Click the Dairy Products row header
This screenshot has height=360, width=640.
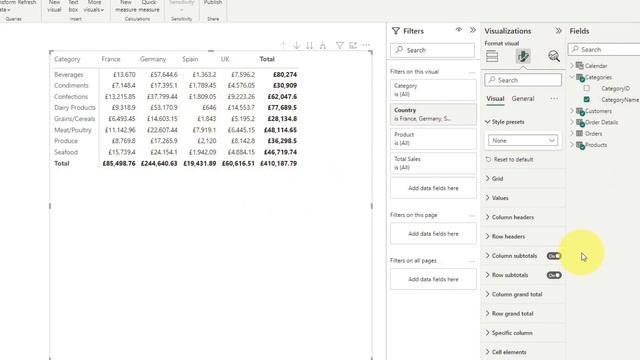[75, 108]
